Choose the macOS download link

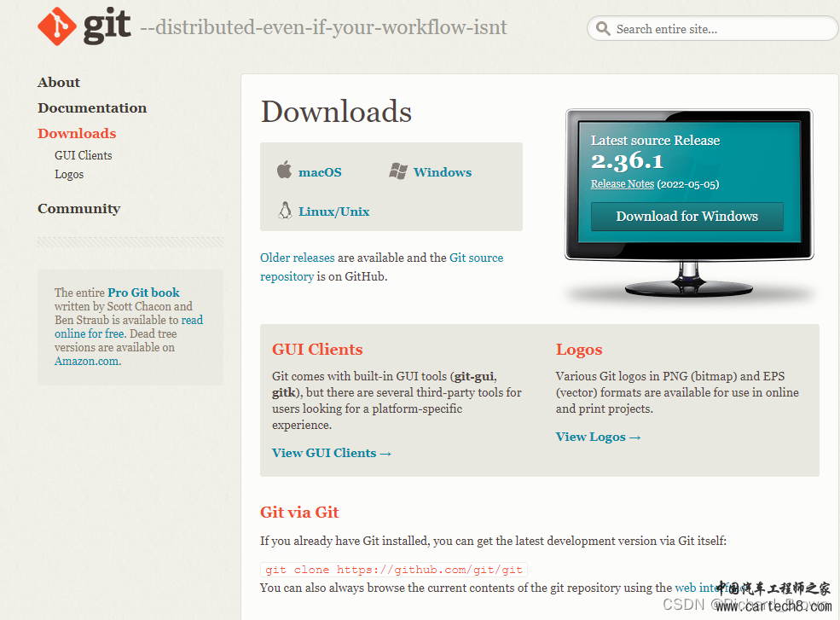coord(320,172)
